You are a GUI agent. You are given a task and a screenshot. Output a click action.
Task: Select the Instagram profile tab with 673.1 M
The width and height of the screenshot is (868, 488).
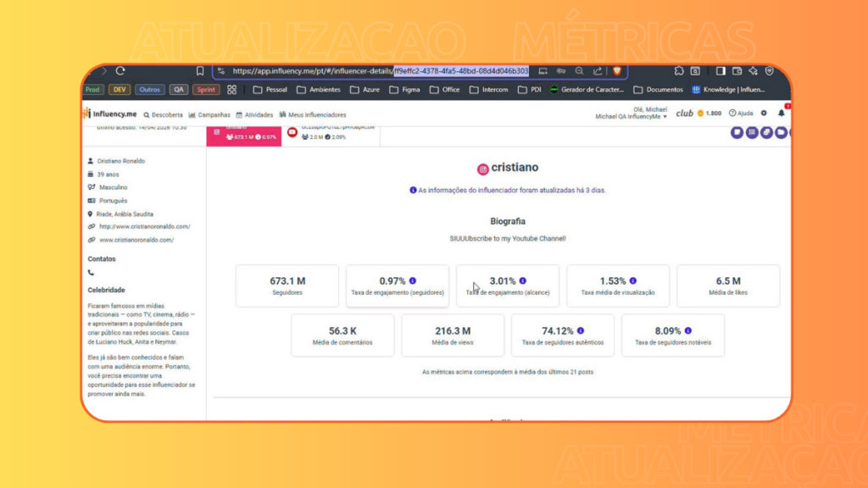[x=244, y=136]
